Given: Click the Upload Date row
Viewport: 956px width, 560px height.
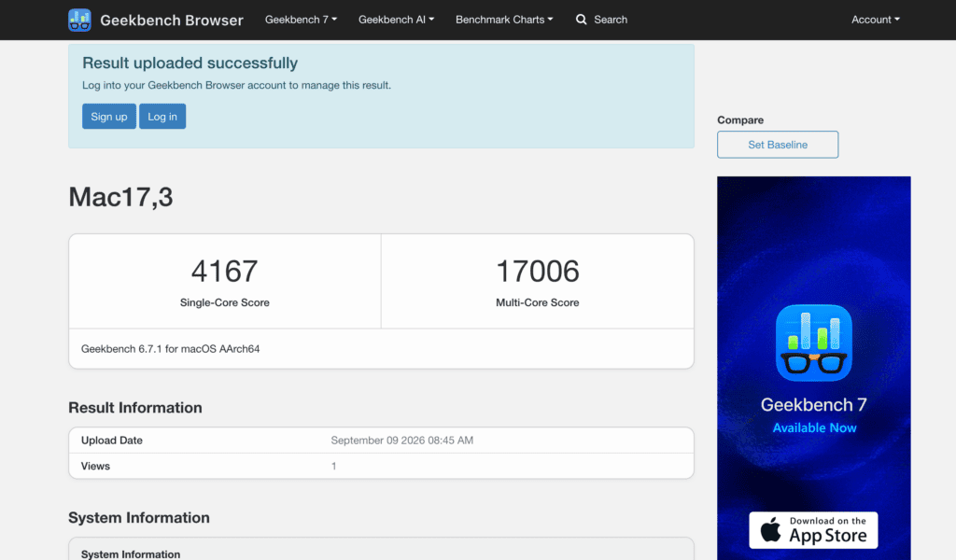Looking at the screenshot, I should [381, 440].
